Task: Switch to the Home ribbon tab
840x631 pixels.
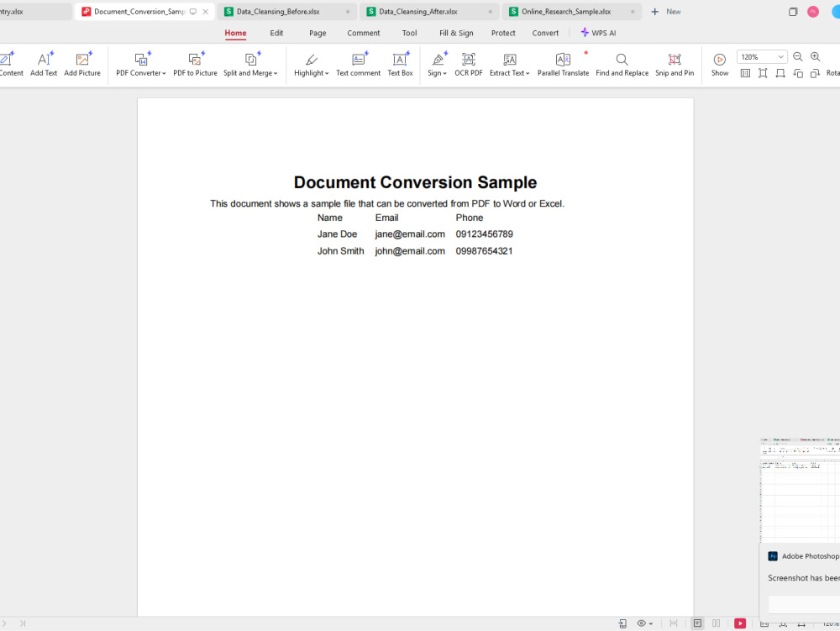Action: tap(236, 34)
